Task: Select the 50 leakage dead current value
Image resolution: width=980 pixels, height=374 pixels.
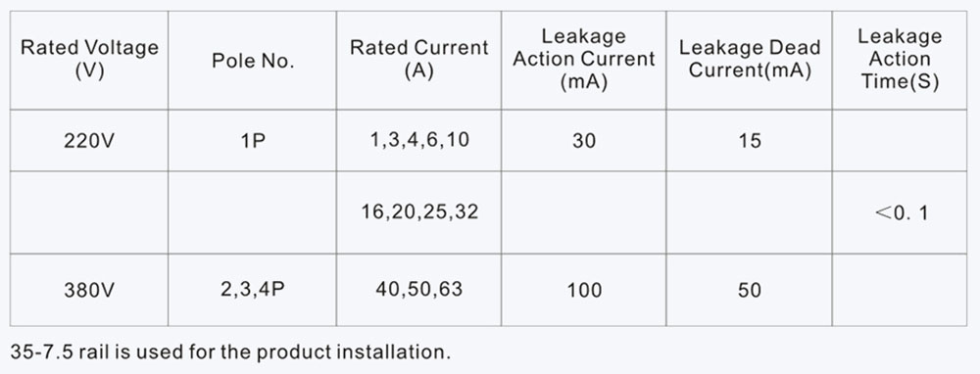Action: (750, 291)
